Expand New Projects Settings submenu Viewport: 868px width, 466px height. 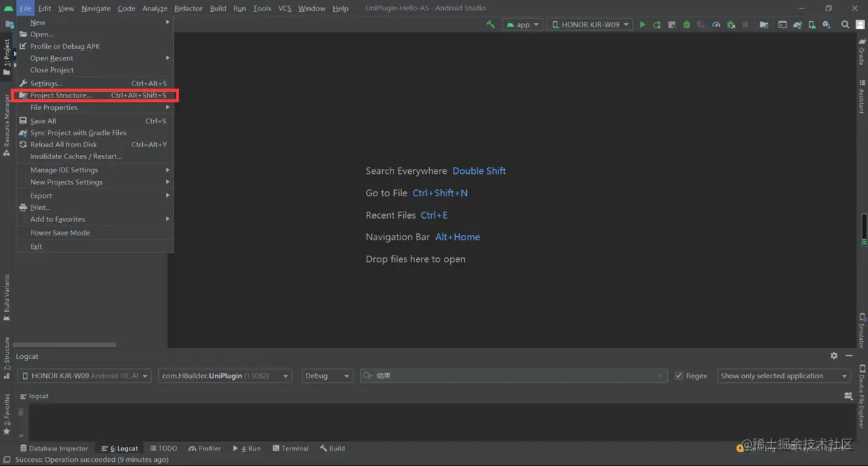94,181
